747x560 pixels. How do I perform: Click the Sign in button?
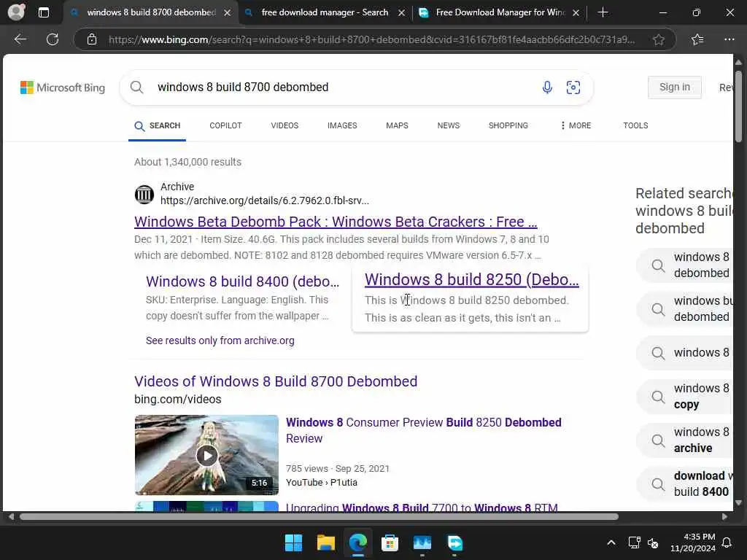pos(675,87)
